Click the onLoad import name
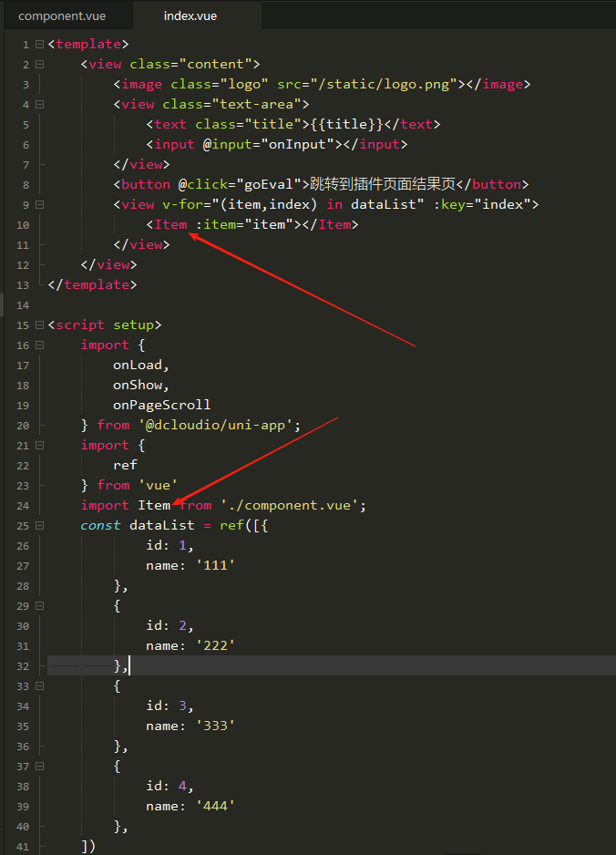This screenshot has width=616, height=855. coord(138,365)
